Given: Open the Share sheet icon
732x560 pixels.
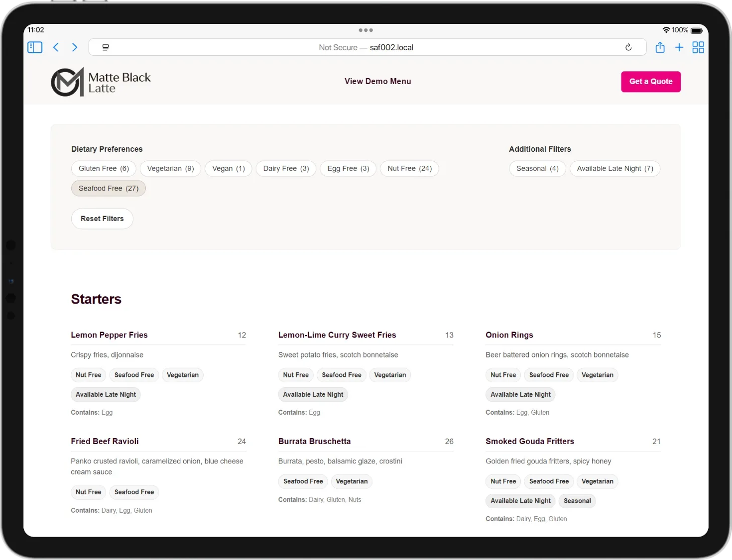Looking at the screenshot, I should point(660,47).
